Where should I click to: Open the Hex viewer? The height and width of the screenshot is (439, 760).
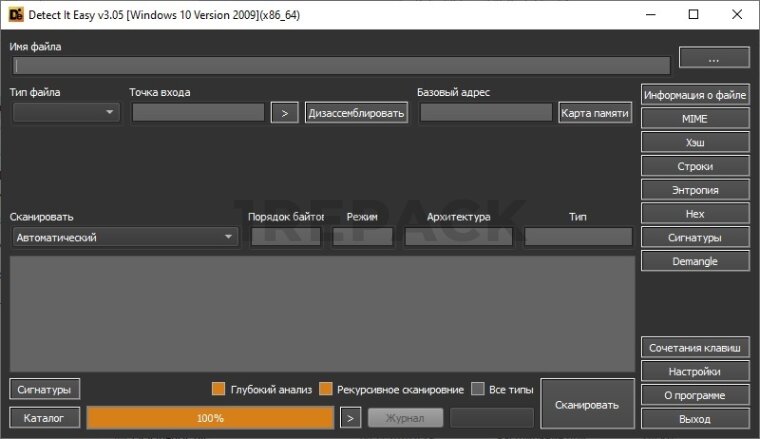694,214
